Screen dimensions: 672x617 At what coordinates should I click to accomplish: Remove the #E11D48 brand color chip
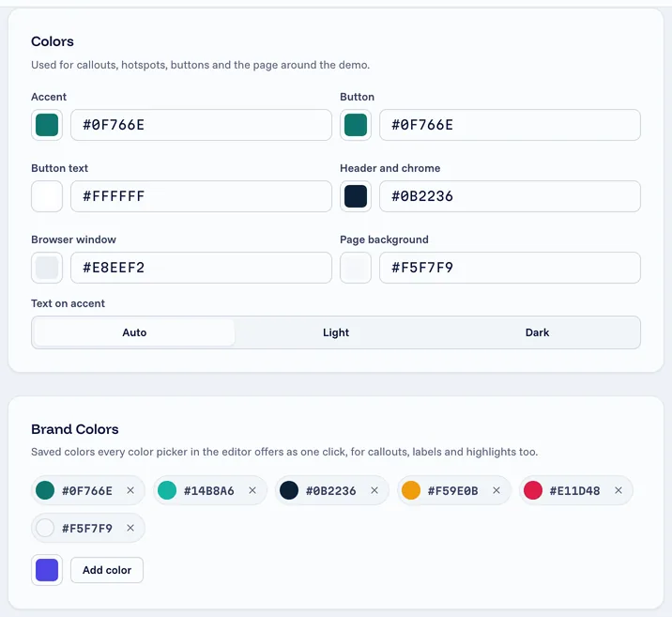coord(619,490)
